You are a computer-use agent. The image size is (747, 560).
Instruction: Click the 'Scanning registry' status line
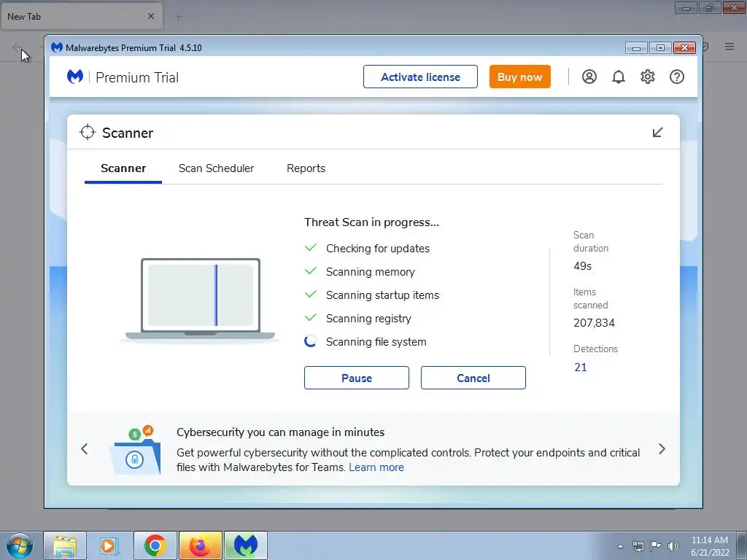click(x=368, y=319)
